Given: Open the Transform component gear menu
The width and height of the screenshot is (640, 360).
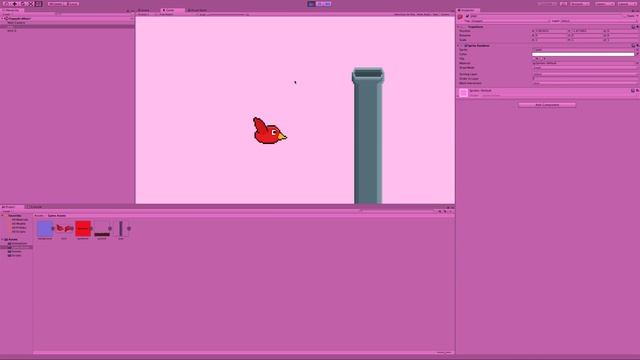Looking at the screenshot, I should click(637, 27).
